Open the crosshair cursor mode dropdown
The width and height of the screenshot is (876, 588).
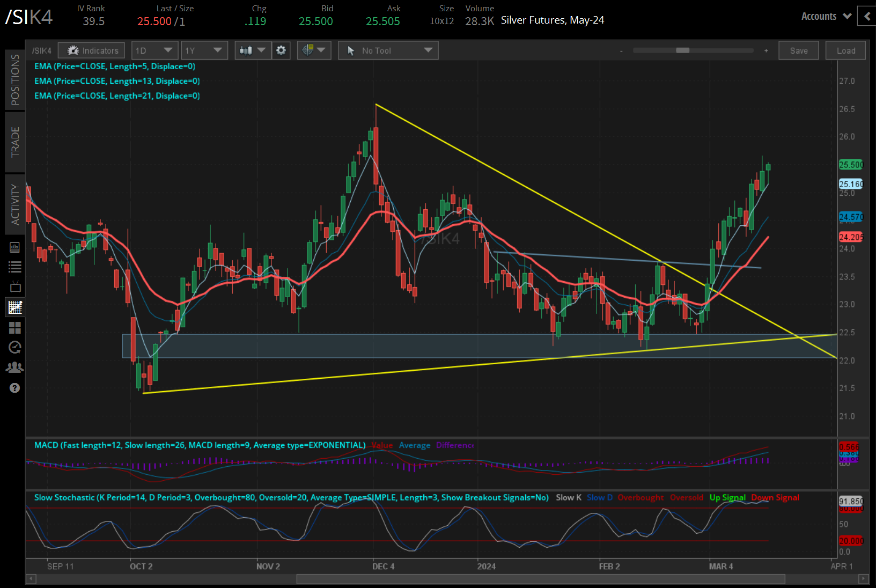(314, 50)
